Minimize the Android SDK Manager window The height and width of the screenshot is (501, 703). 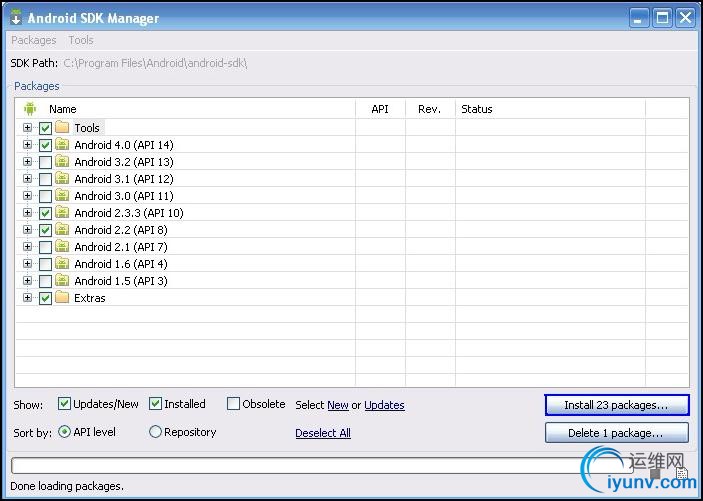[x=639, y=18]
